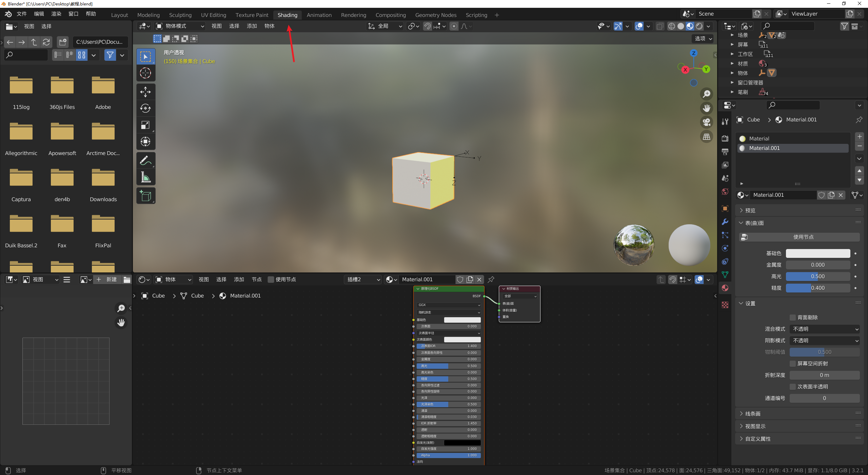This screenshot has height=475, width=868.
Task: Open the 物体模式 object mode dropdown
Action: (x=180, y=26)
